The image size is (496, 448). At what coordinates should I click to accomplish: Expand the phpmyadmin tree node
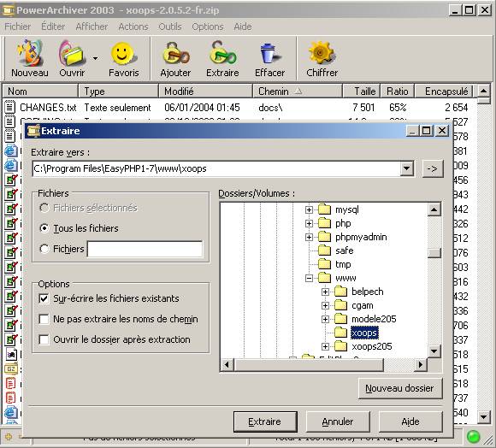[x=309, y=237]
